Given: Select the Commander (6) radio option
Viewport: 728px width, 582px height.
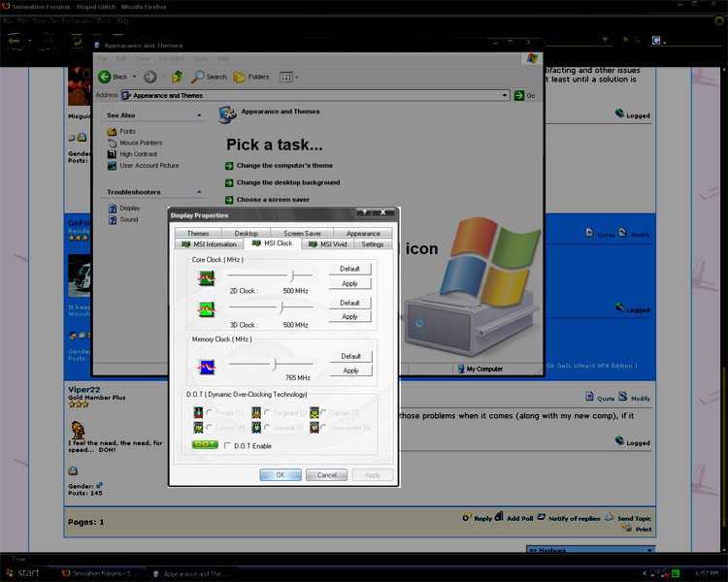Looking at the screenshot, I should 323,427.
